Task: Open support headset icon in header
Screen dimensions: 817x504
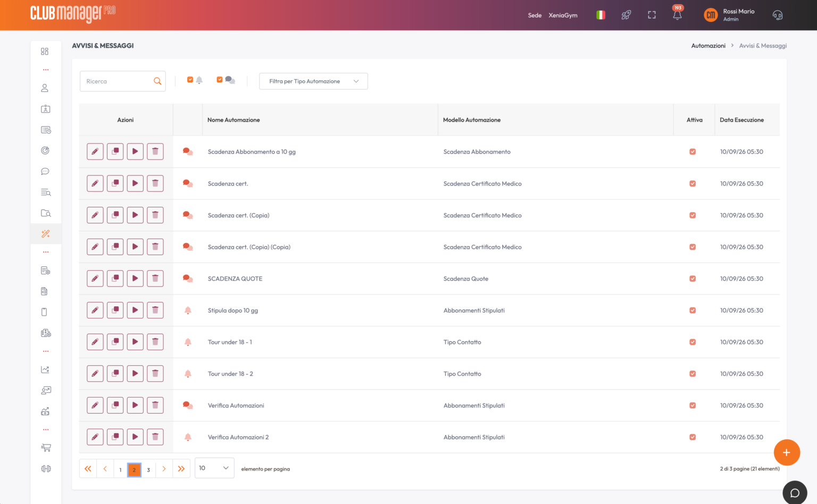Action: [777, 15]
